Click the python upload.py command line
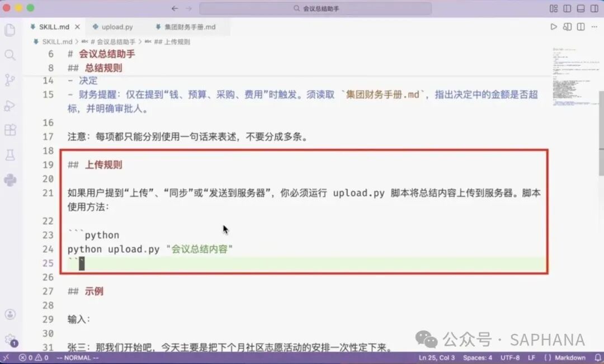604x364 pixels. pos(150,249)
